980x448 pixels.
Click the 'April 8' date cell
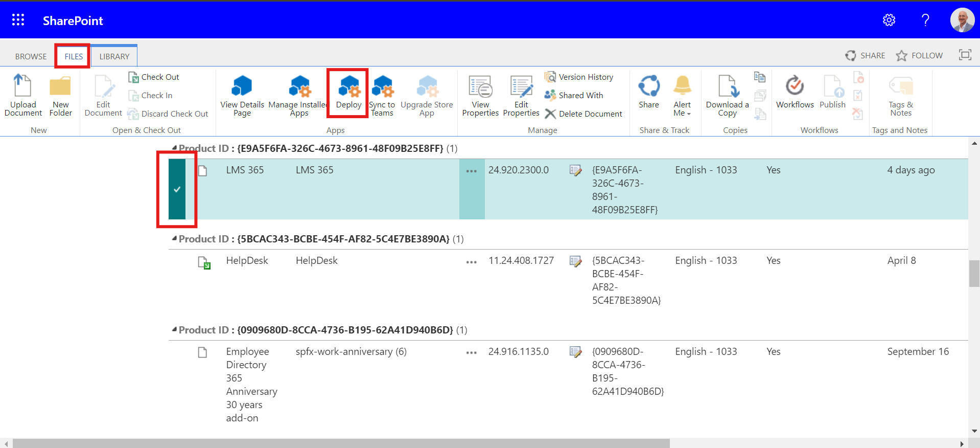tap(902, 261)
